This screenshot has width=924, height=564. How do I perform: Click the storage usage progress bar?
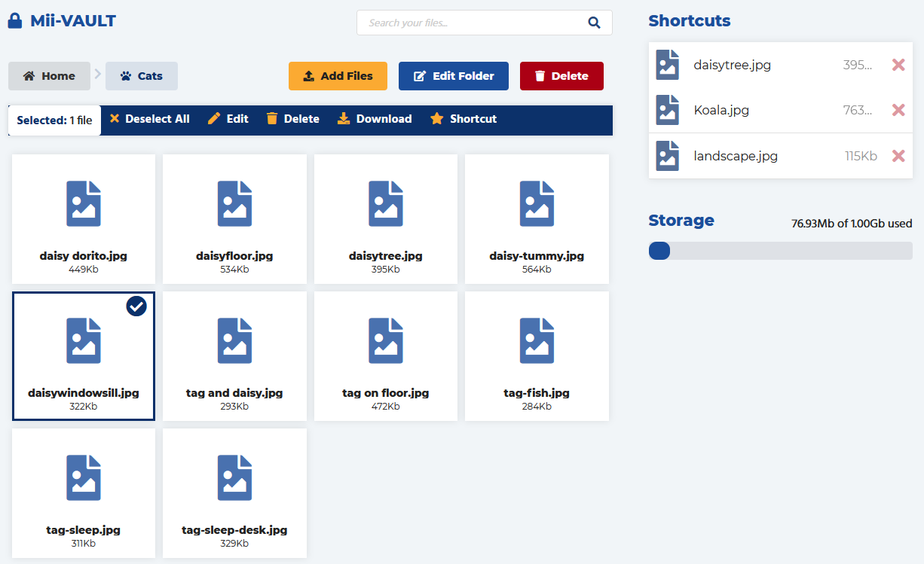point(780,251)
